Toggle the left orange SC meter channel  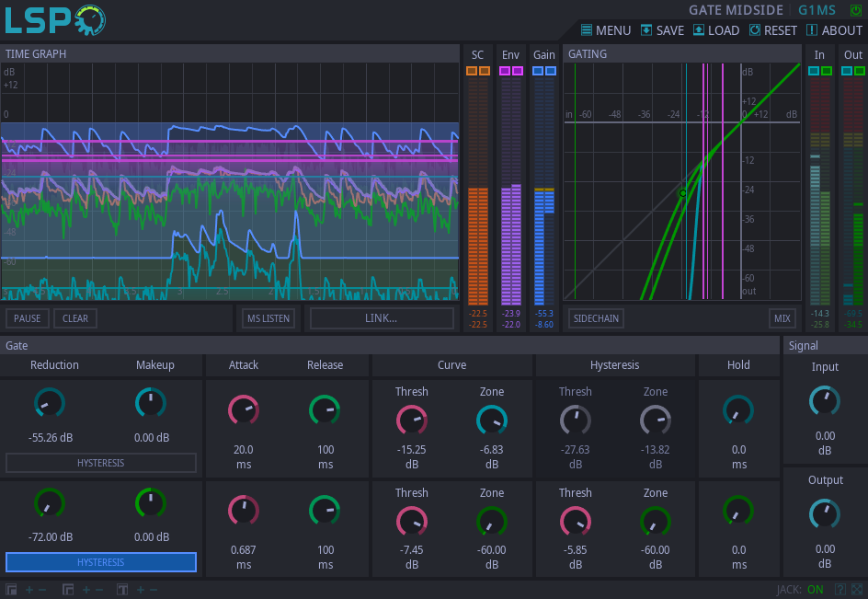[472, 71]
